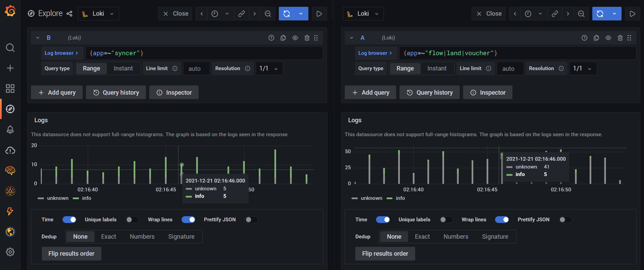Open Alerting bell sidebar icon
The image size is (644, 270).
tap(10, 129)
